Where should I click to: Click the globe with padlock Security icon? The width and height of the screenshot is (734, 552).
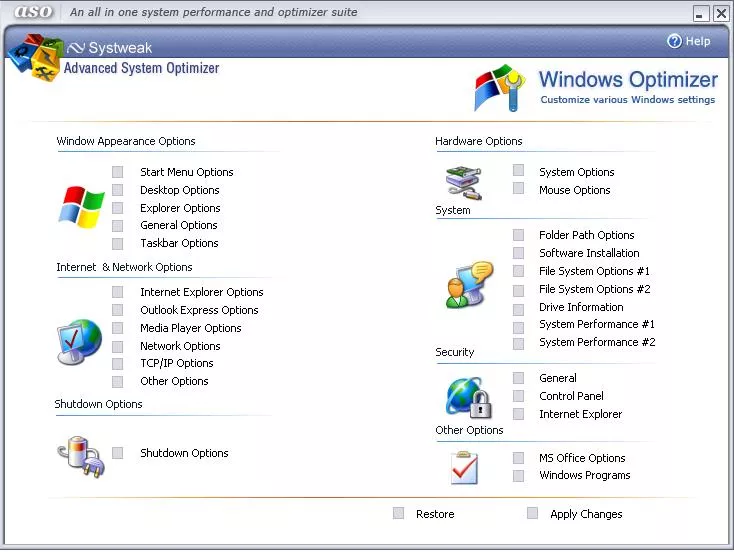pyautogui.click(x=469, y=397)
